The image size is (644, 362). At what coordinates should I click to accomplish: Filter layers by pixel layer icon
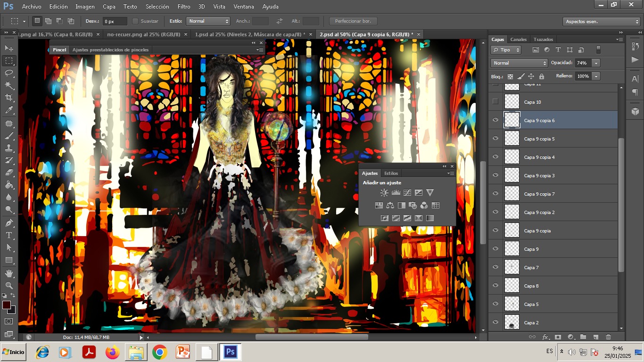click(x=536, y=49)
